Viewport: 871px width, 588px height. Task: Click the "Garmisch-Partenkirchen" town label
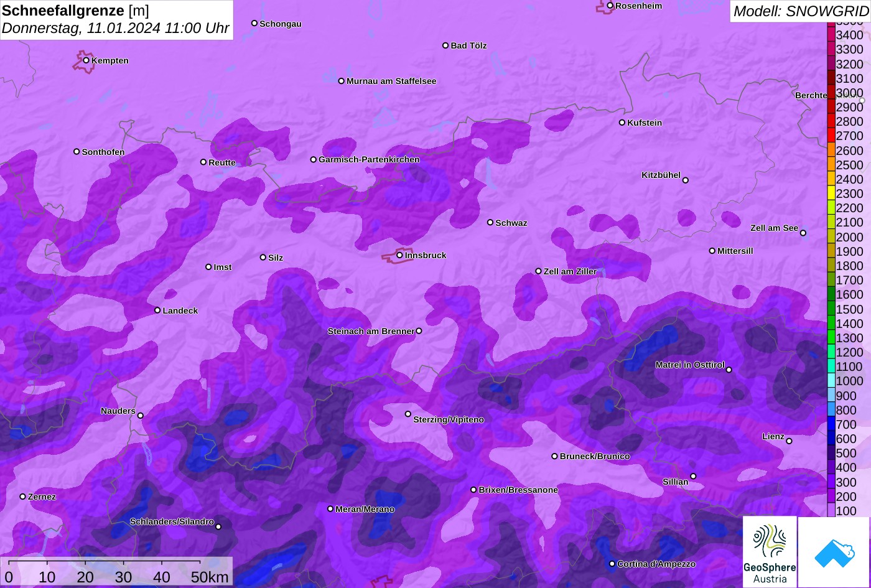tap(369, 160)
